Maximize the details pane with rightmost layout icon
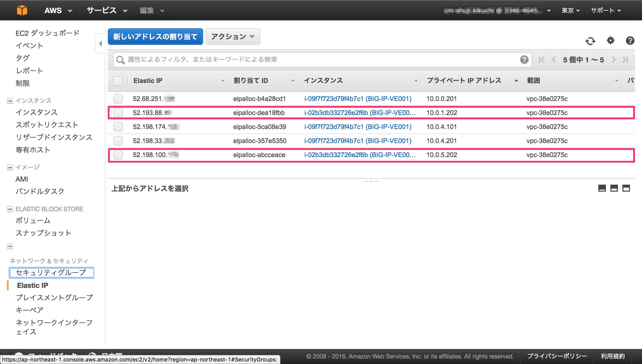Screen dimensions: 642x364 pyautogui.click(x=626, y=188)
